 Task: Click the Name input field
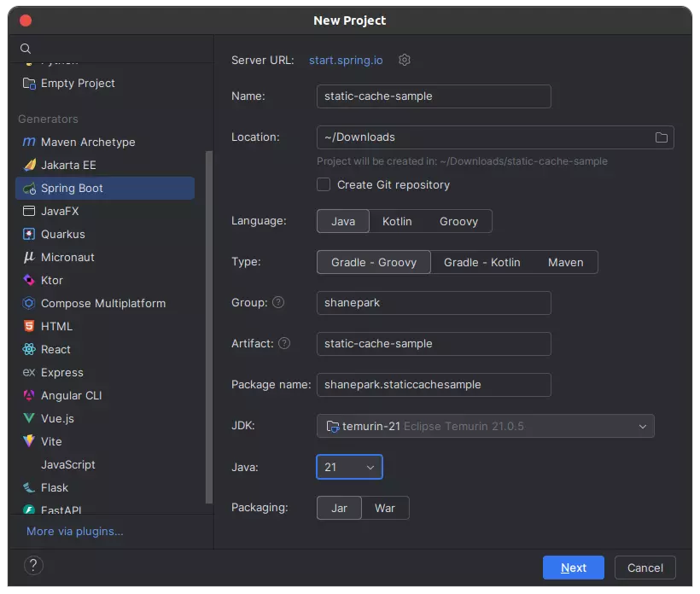[434, 96]
